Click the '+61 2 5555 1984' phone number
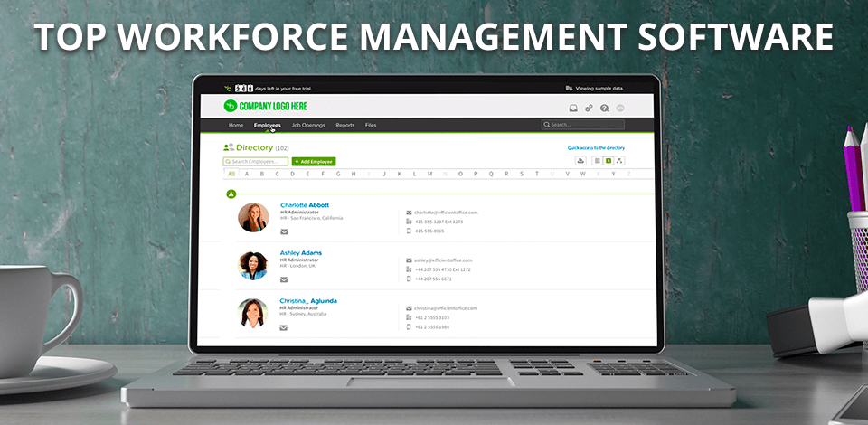The height and width of the screenshot is (425, 868). click(x=432, y=327)
